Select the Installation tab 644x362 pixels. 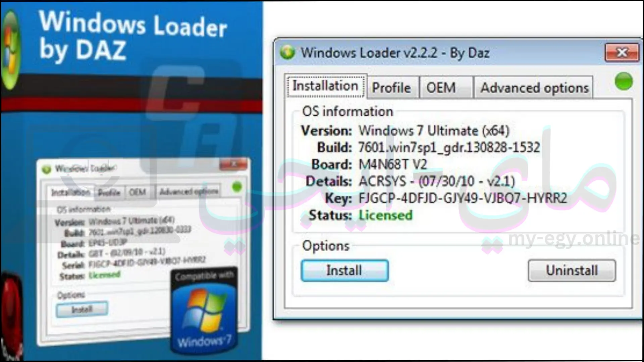pyautogui.click(x=326, y=86)
